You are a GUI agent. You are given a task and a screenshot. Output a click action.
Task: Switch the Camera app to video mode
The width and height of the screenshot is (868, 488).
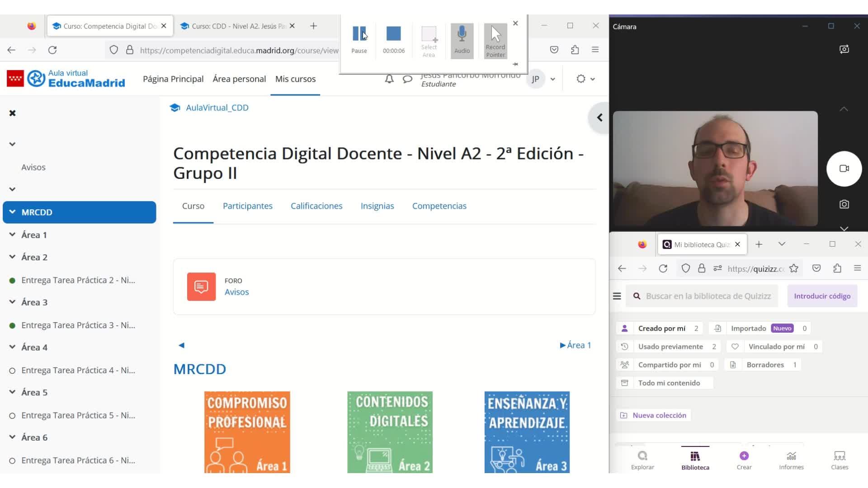[x=844, y=169]
